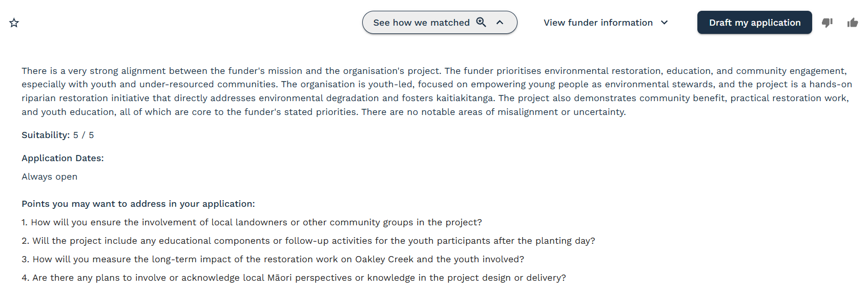This screenshot has height=292, width=868.
Task: Select point 3 about long-term impact
Action: point(273,259)
